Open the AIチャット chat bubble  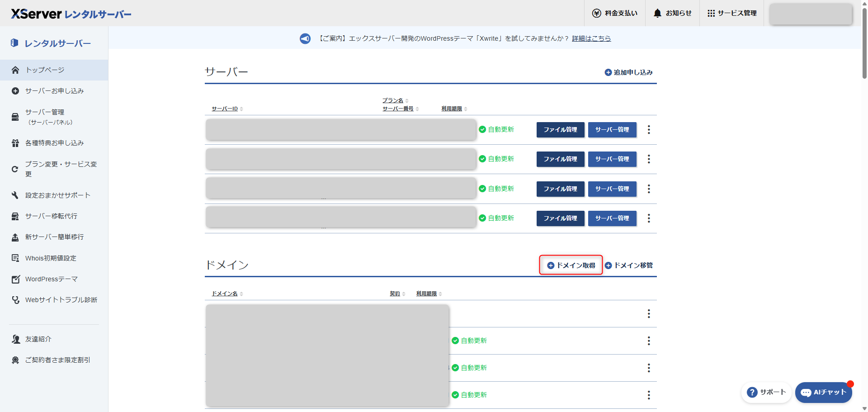823,392
